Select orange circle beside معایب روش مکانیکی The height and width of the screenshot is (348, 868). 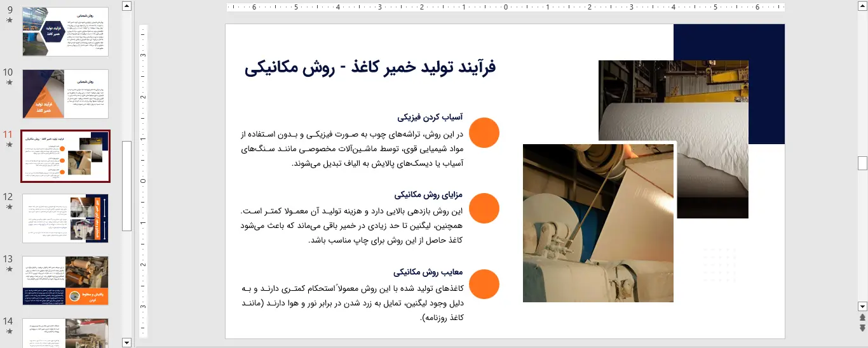pos(484,284)
